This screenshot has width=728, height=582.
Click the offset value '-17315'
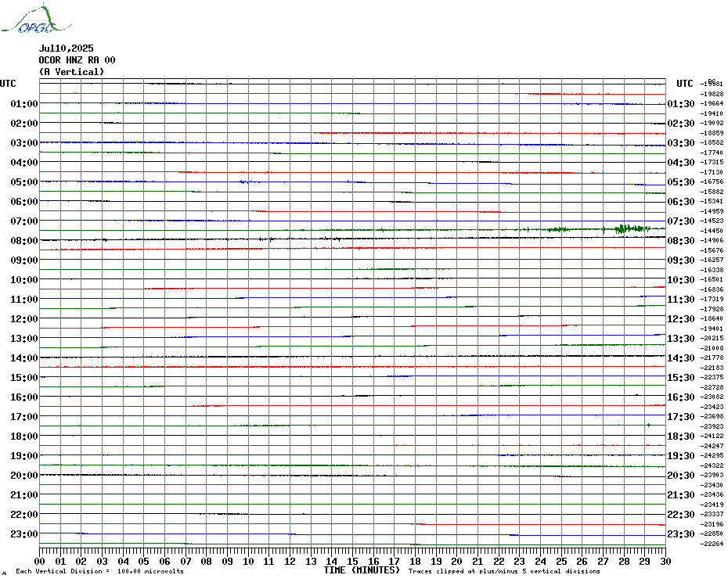(x=712, y=162)
